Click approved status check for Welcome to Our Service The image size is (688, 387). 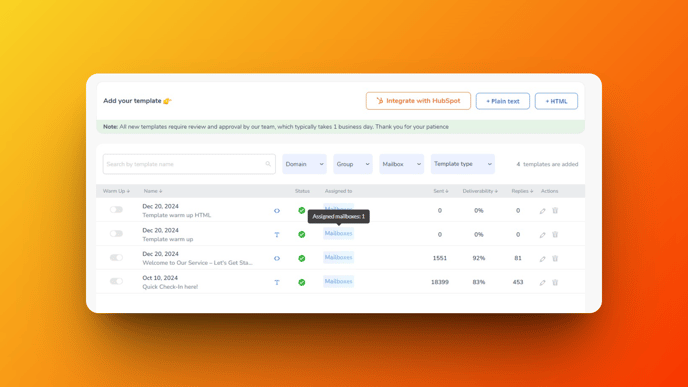click(301, 258)
